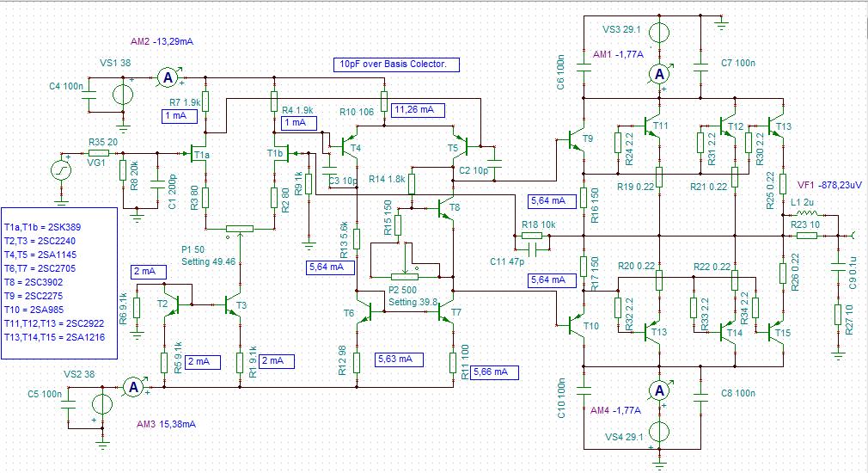Image resolution: width=868 pixels, height=473 pixels.
Task: Select the R8 20k resistor symbol
Action: tap(123, 170)
